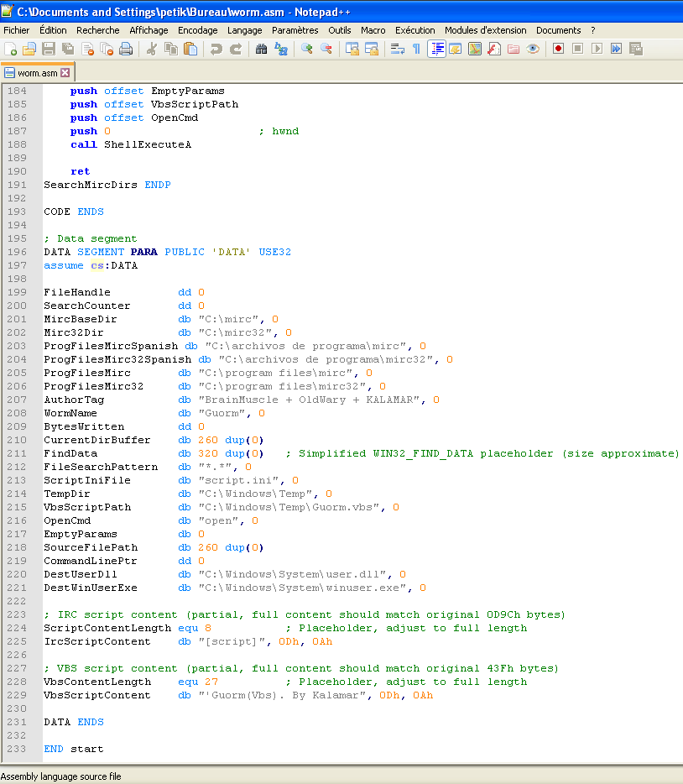Open Find with the binoculars icon

tap(261, 49)
